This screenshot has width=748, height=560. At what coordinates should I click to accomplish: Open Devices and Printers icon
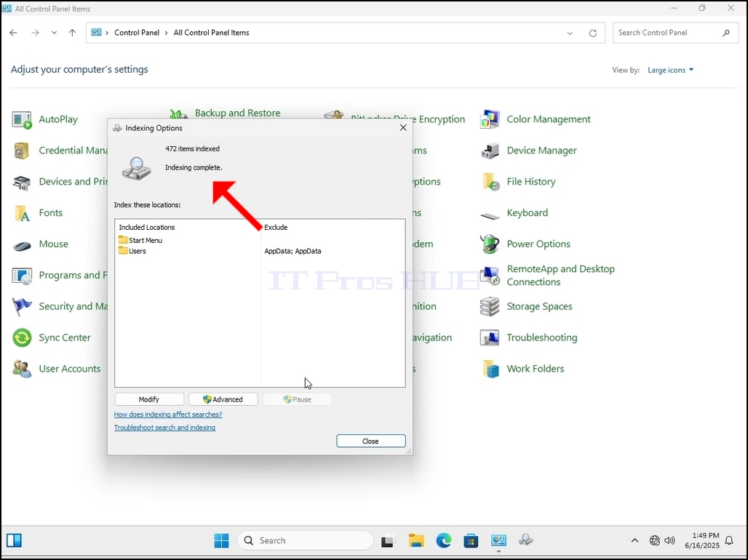click(22, 183)
